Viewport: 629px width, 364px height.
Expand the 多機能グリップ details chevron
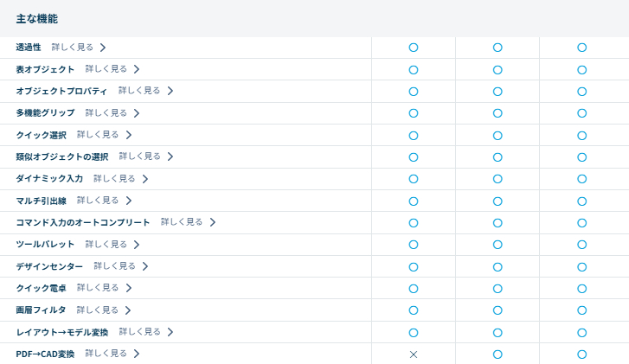137,113
